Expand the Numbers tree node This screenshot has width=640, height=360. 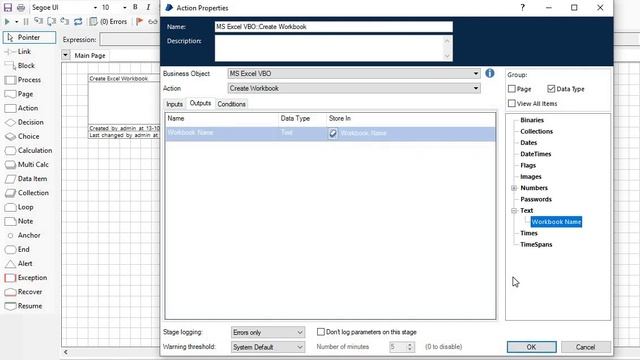pos(514,188)
